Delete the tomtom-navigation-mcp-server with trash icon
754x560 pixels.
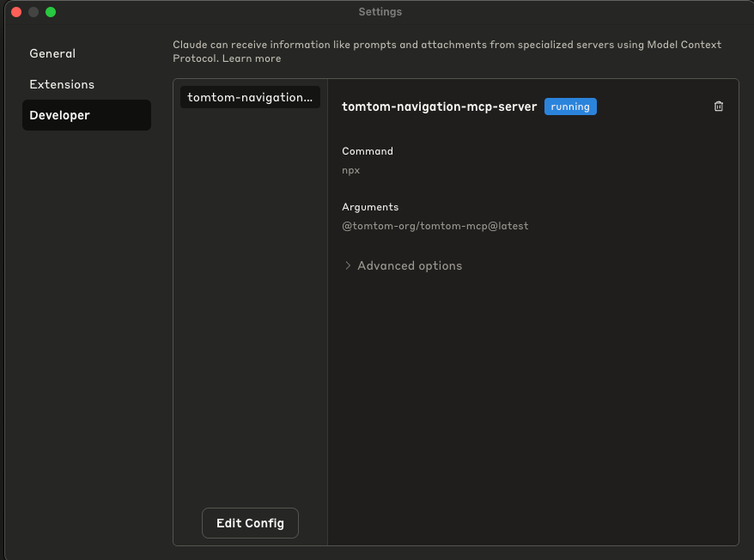point(719,107)
